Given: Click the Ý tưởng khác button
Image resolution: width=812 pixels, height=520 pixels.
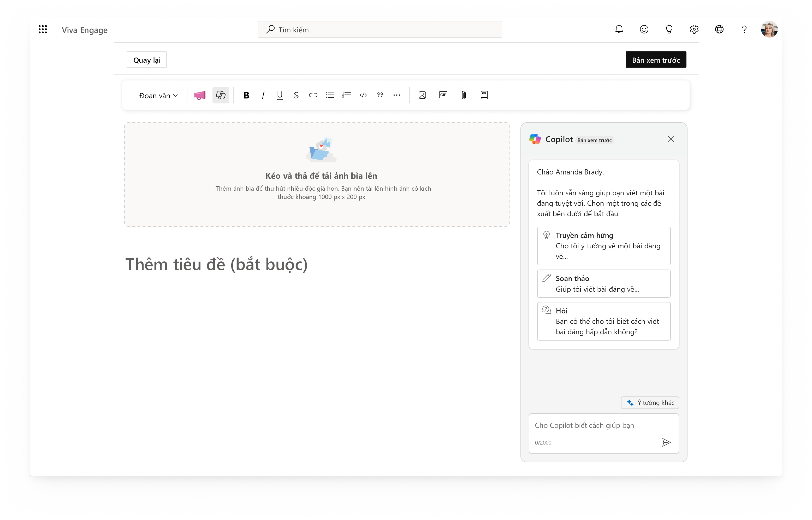Looking at the screenshot, I should point(650,402).
